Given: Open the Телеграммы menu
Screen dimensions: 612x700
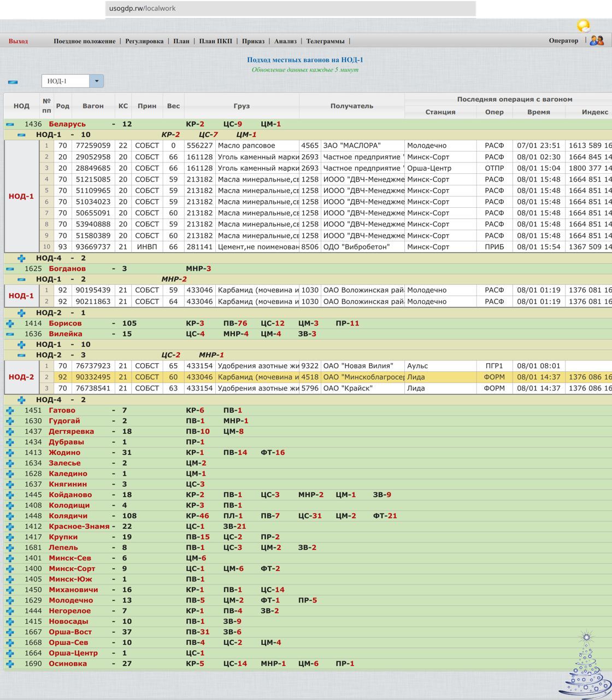Looking at the screenshot, I should [325, 41].
